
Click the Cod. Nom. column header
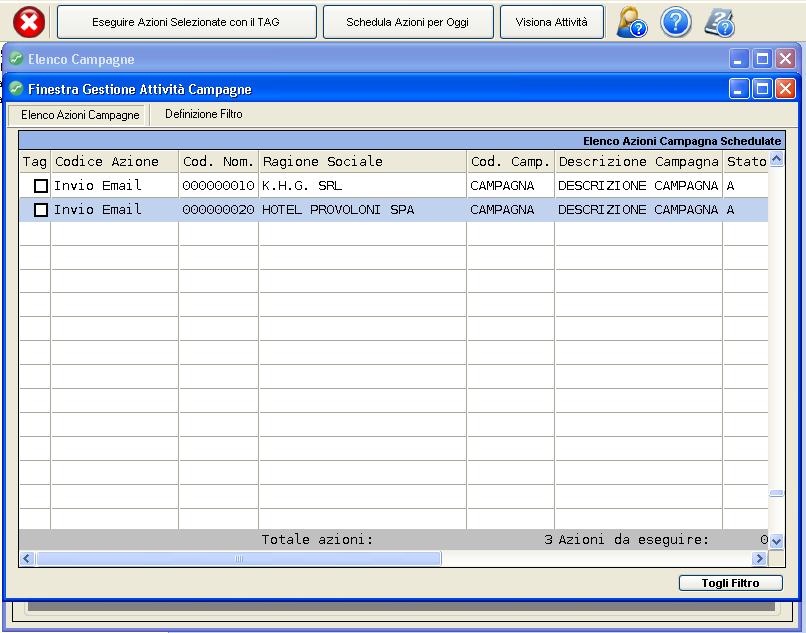[x=218, y=161]
